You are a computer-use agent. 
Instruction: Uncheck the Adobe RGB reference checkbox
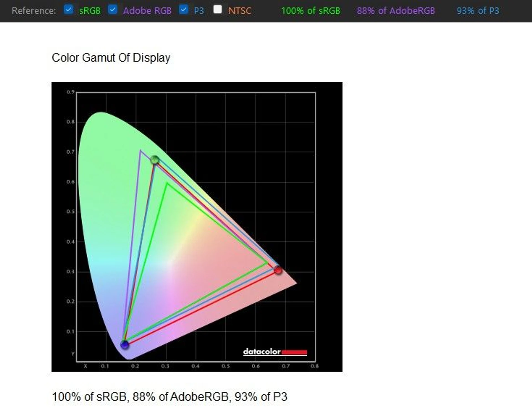coord(112,10)
